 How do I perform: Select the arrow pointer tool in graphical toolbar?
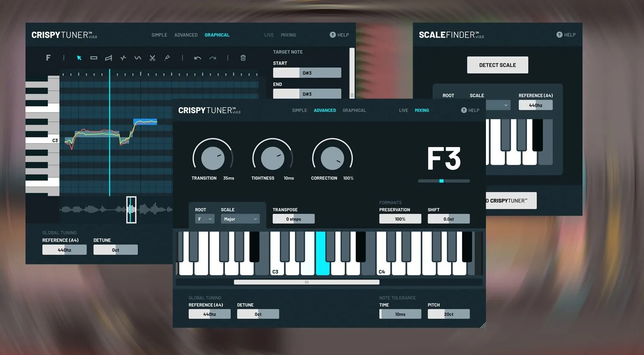(x=79, y=58)
